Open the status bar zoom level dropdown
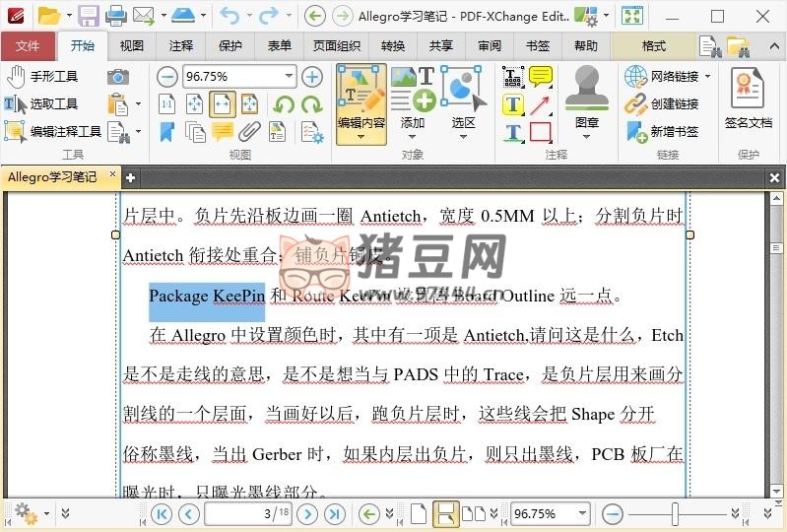The image size is (787, 532). click(583, 513)
